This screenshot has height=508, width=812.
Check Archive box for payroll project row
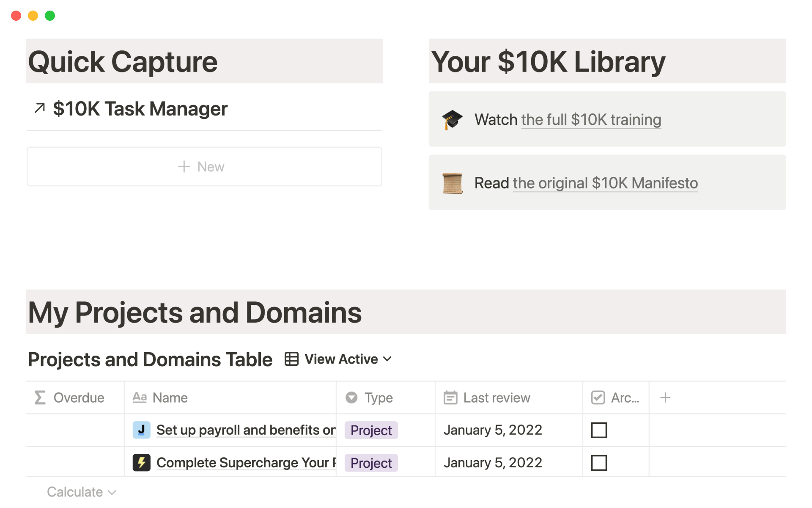point(598,430)
